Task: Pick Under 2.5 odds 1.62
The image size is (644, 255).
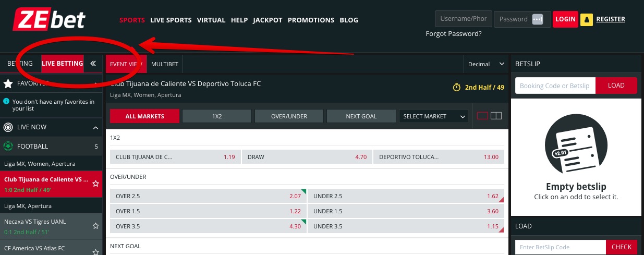Action: [406, 196]
